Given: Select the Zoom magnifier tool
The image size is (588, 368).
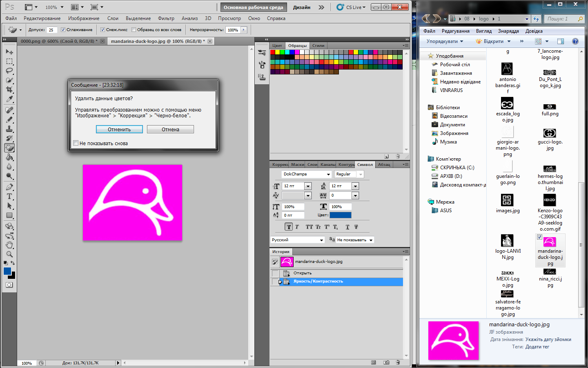Looking at the screenshot, I should coord(9,254).
